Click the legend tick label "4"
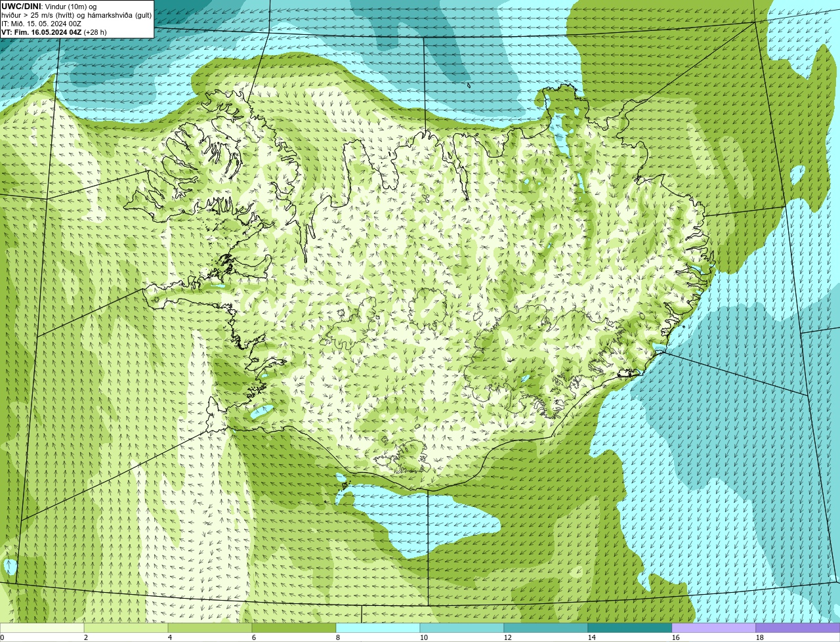 (170, 637)
